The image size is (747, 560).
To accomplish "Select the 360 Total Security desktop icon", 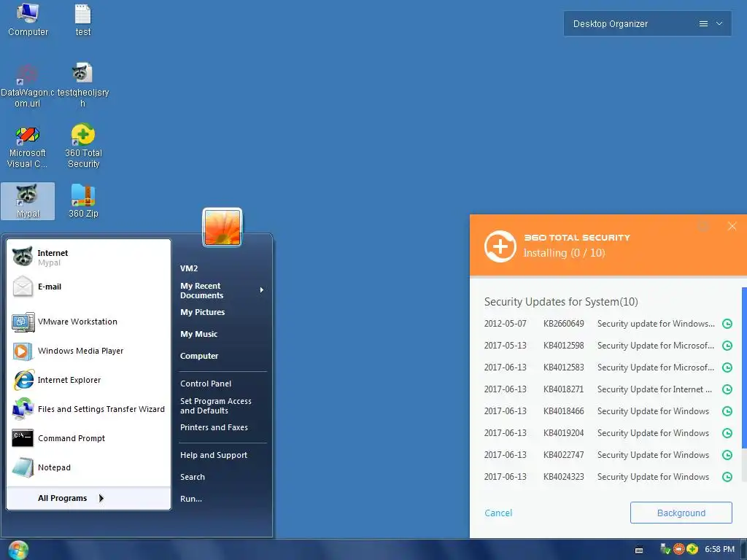I will click(83, 147).
